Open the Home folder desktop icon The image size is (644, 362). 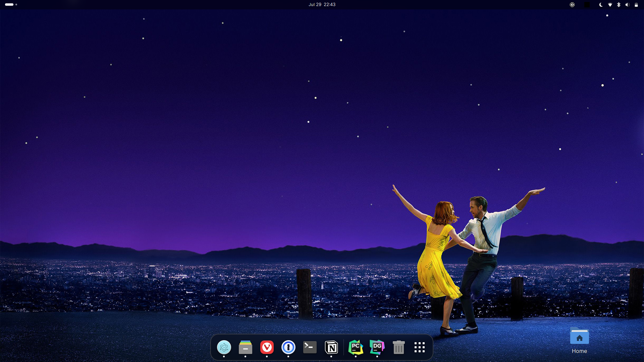(579, 340)
